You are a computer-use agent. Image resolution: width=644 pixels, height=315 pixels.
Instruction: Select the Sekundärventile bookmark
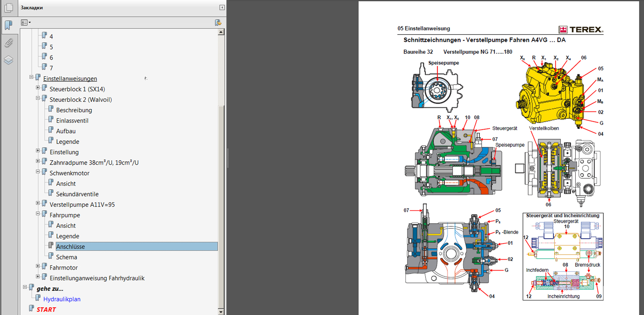(77, 194)
